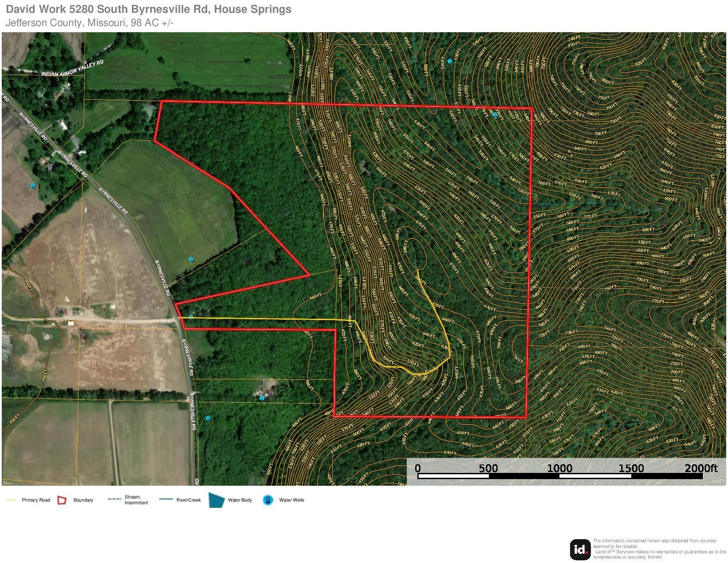This screenshot has width=728, height=563.
Task: Select the water well icon near Byrnesville Rd
Action: [191, 317]
